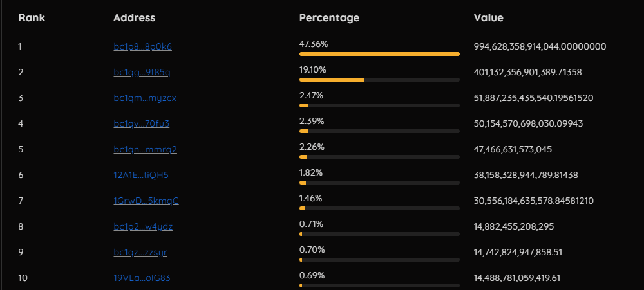Image resolution: width=644 pixels, height=290 pixels.
Task: Sort by the Percentage column header
Action: click(x=329, y=17)
